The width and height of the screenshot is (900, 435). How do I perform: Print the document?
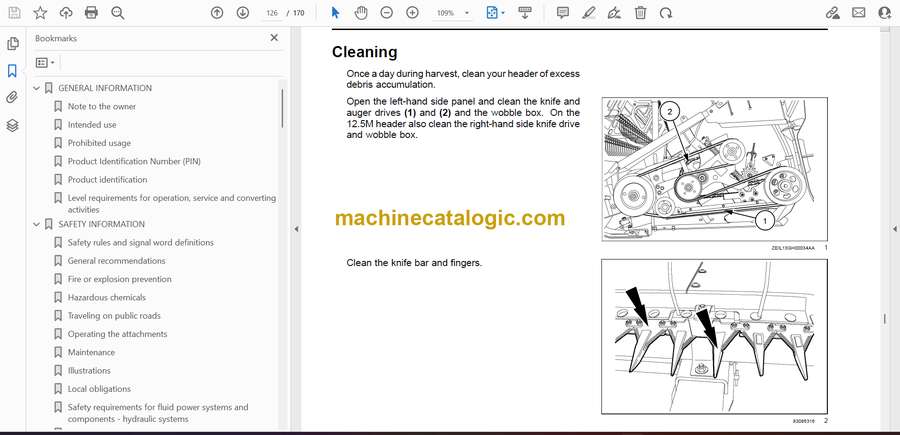(x=91, y=13)
